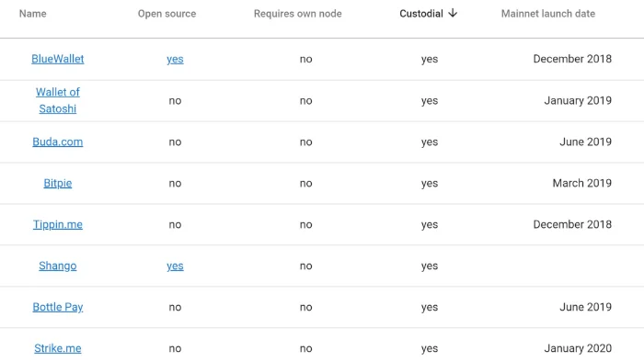Sort table by Name column
Viewport: 644px width, 362px height.
[33, 14]
